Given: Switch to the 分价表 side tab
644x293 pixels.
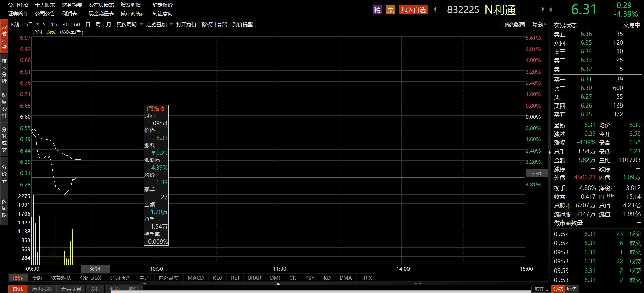Looking at the screenshot, I should (x=4, y=174).
